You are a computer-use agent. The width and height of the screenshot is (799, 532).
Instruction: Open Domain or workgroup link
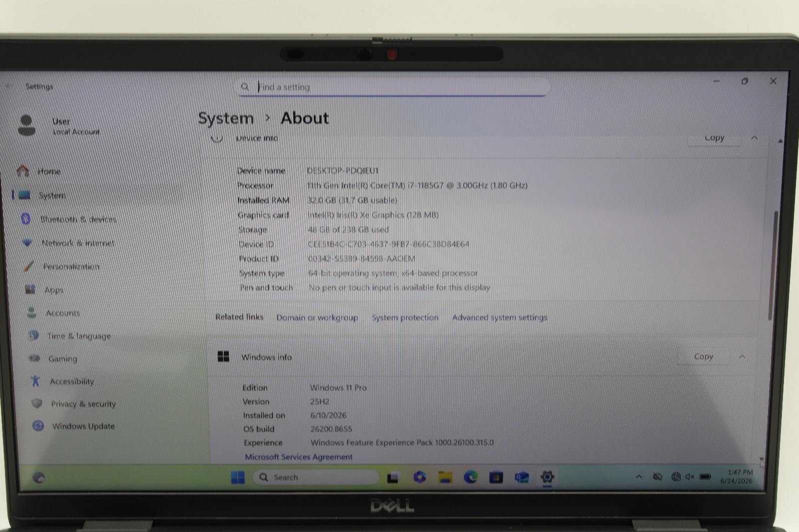click(317, 317)
